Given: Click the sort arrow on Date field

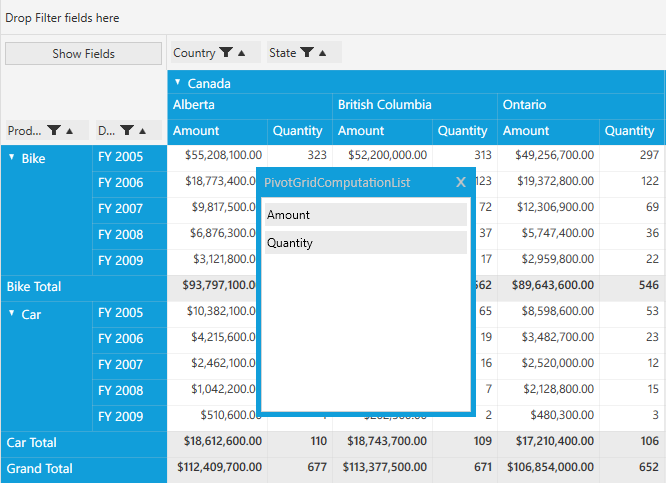Looking at the screenshot, I should (x=143, y=130).
